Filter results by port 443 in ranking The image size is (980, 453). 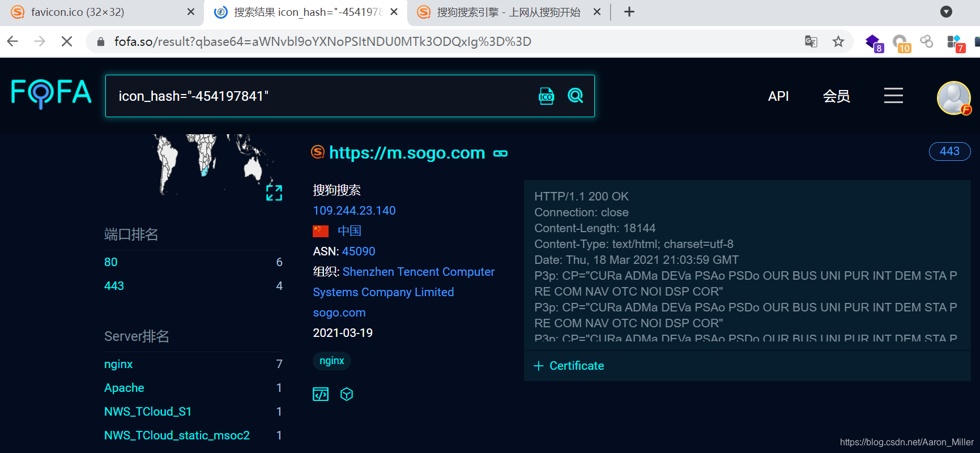(114, 286)
